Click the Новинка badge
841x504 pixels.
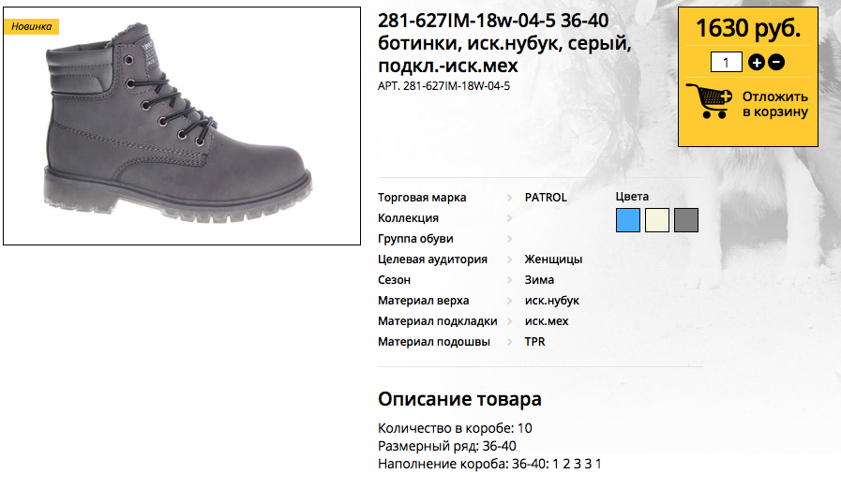[x=32, y=26]
